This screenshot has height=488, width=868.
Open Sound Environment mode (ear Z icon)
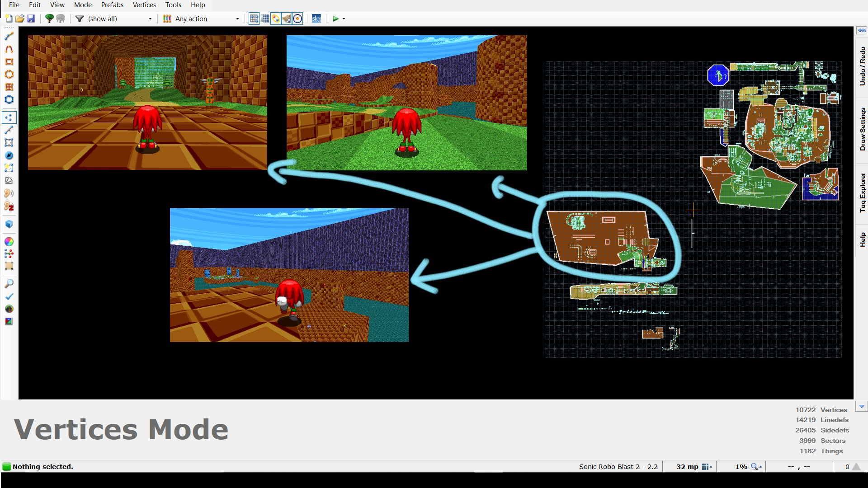coord(9,206)
